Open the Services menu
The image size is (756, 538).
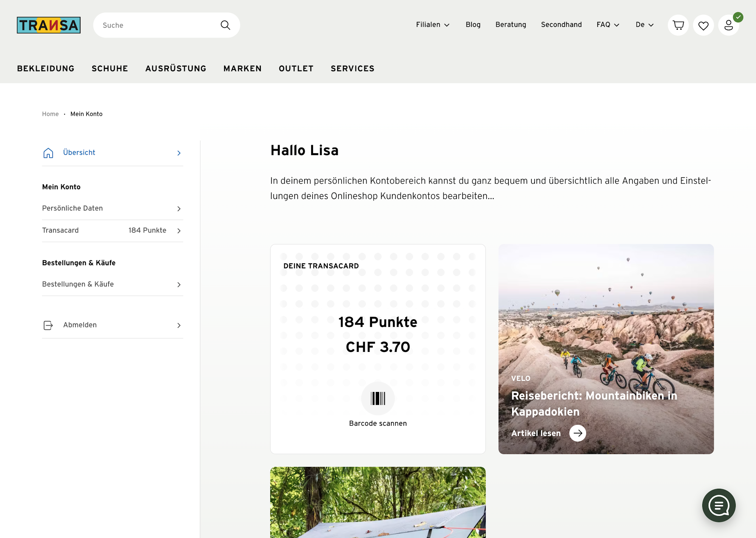pos(352,68)
